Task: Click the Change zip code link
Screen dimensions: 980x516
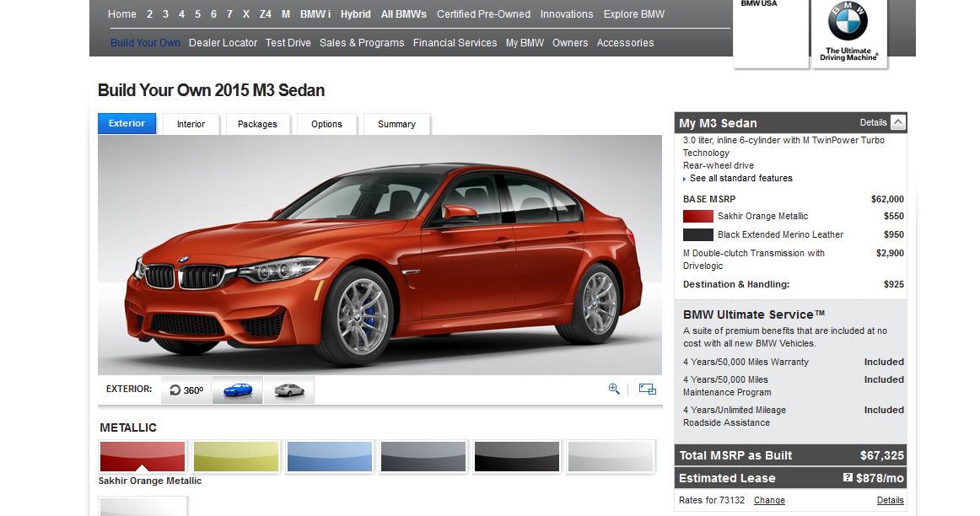Action: 769,501
